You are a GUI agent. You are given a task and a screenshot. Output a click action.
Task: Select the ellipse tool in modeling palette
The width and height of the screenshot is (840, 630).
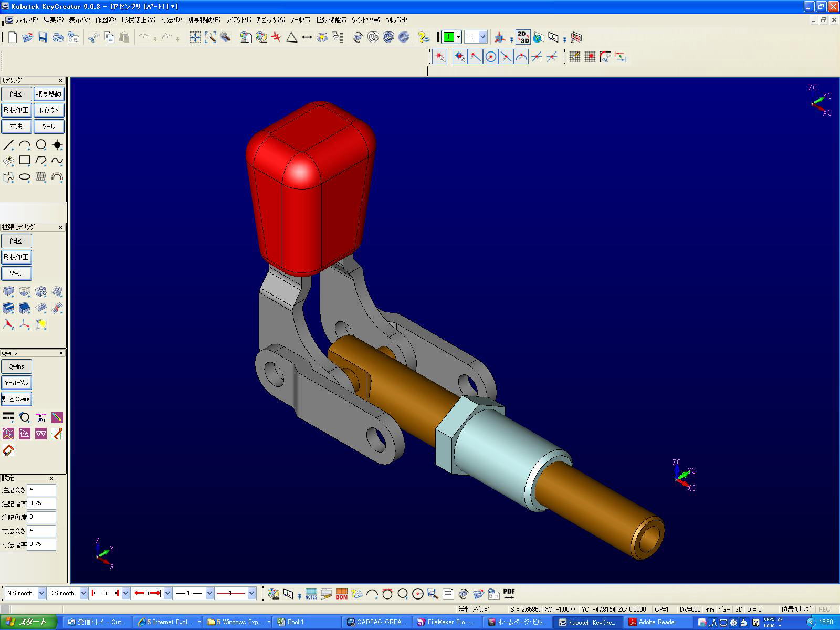click(25, 177)
